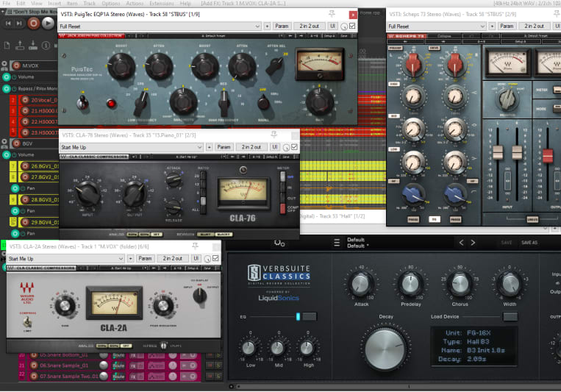The width and height of the screenshot is (561, 392).
Task: Open CLA-76 Start Me Up preset dropdown
Action: [x=132, y=147]
